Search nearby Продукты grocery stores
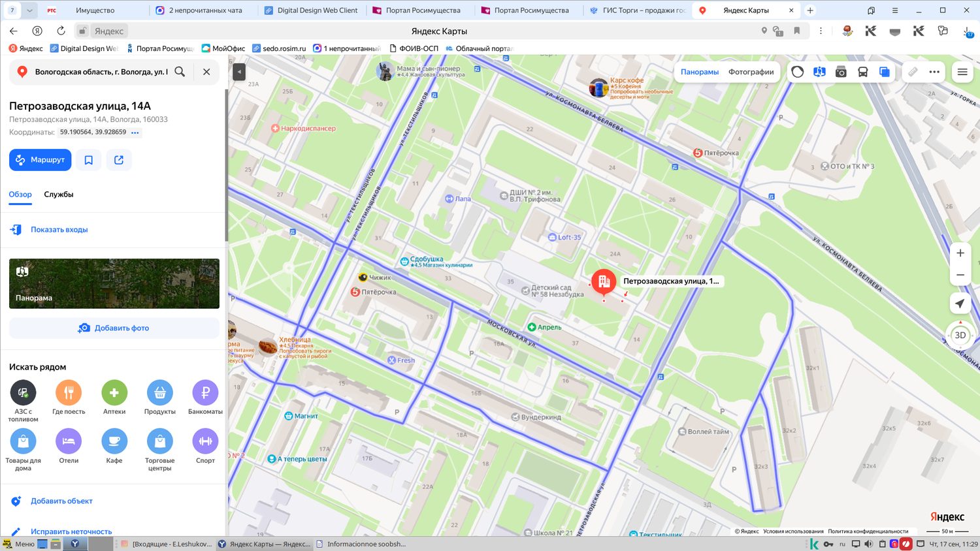The width and height of the screenshot is (980, 551). click(x=159, y=398)
